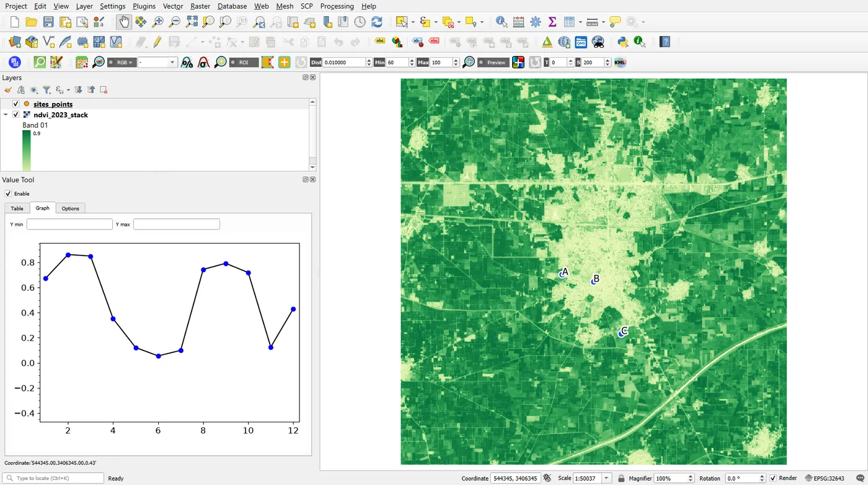Refresh the map canvas
The width and height of the screenshot is (868, 485).
(377, 22)
